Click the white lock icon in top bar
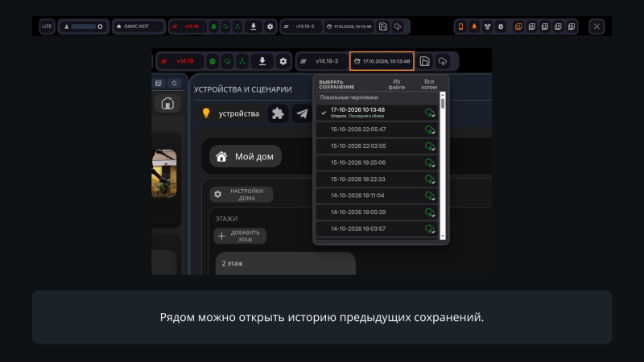Viewport: 644px width, 362px height. 501,27
